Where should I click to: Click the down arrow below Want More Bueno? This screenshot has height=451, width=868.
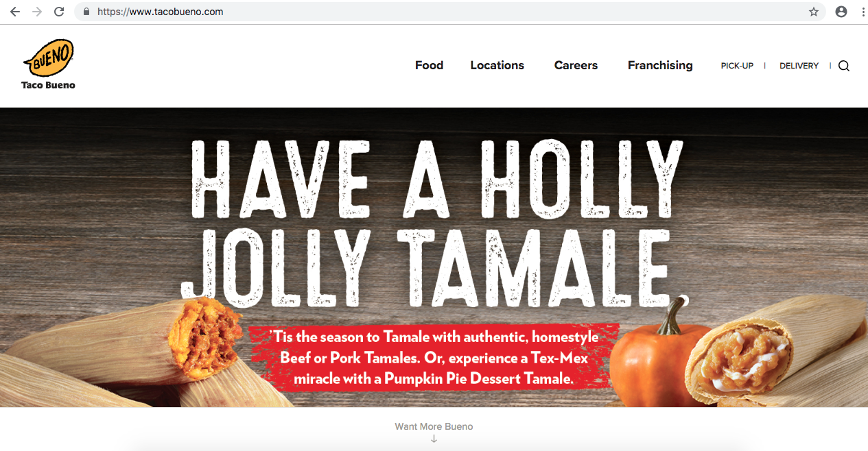[x=434, y=439]
